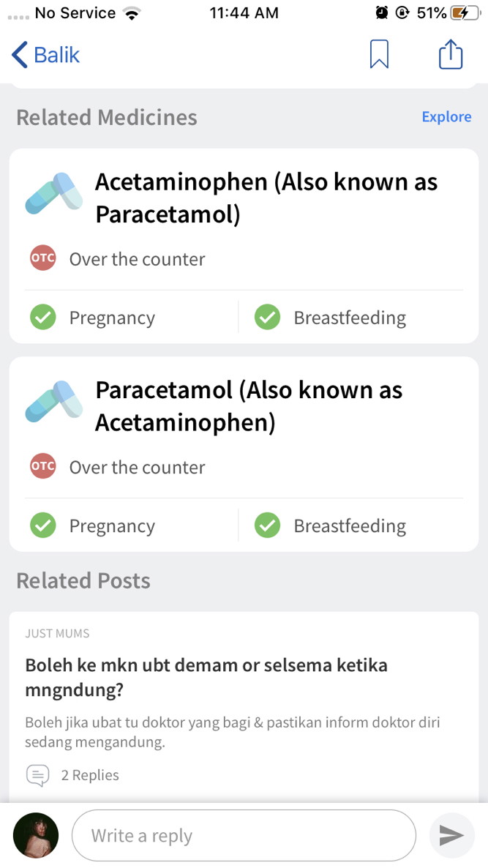Tap the user profile avatar thumbnail
488x868 pixels.
(36, 835)
